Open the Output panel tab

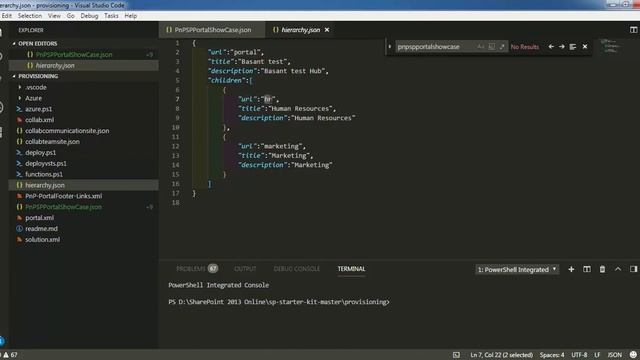coord(245,269)
